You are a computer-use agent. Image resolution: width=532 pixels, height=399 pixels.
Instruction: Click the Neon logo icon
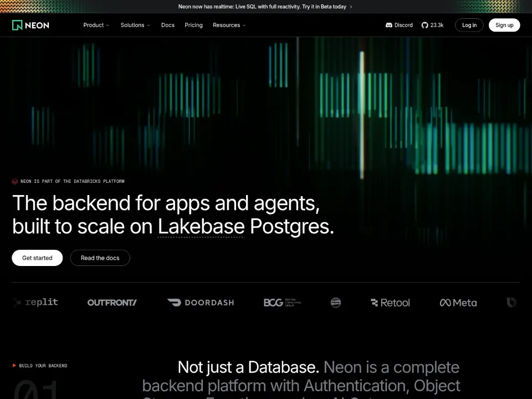coord(17,25)
